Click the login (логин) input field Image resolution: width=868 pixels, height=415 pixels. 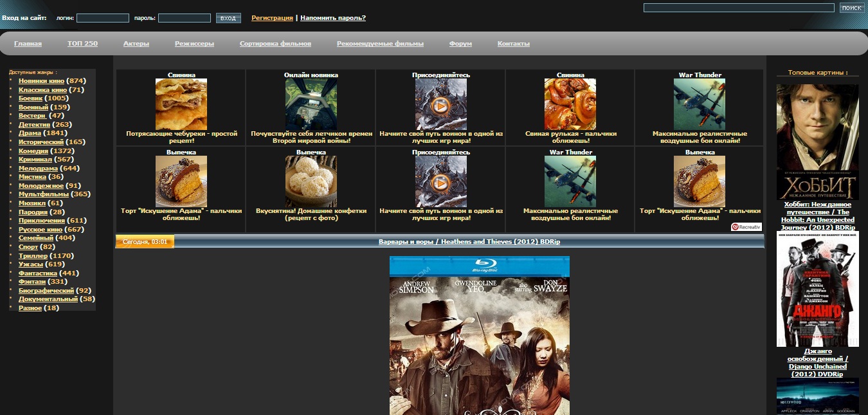click(x=103, y=18)
